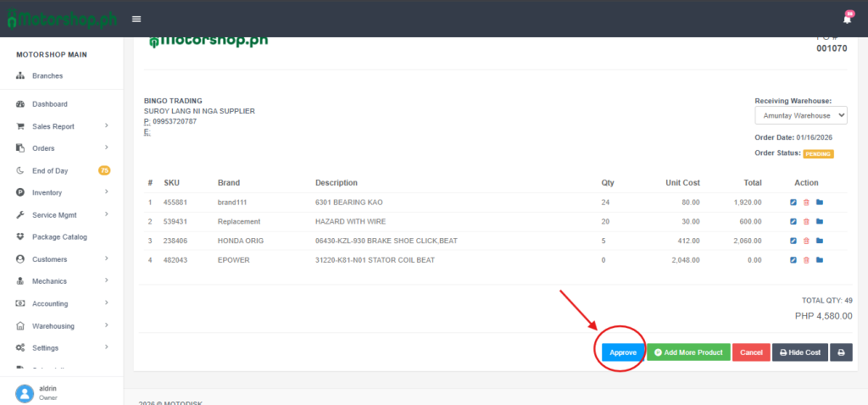The width and height of the screenshot is (868, 405).
Task: Open End of Day menu item
Action: [x=50, y=170]
